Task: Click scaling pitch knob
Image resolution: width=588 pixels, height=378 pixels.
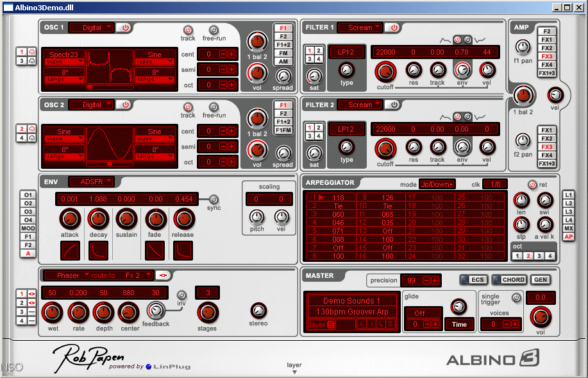Action: pos(256,216)
